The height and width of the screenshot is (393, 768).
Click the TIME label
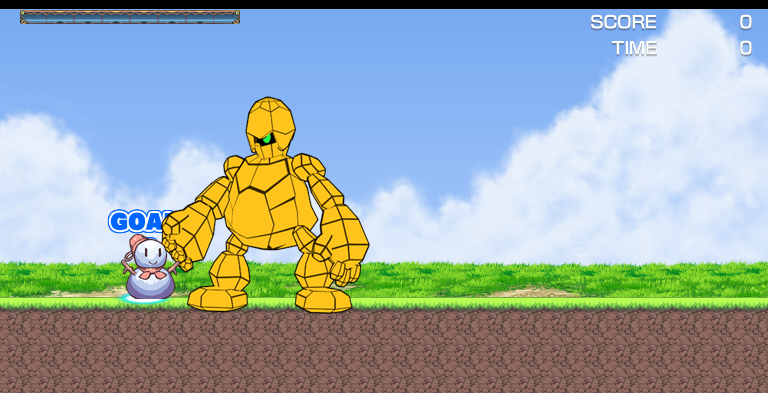[x=634, y=48]
